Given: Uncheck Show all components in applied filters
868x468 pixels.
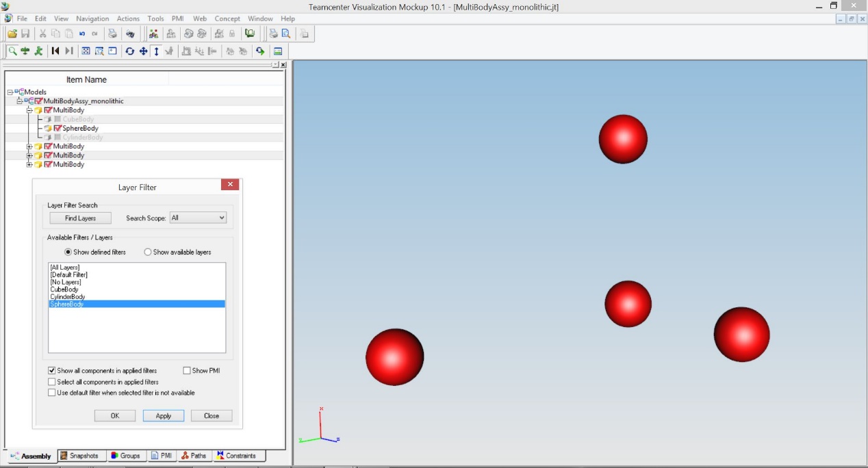Looking at the screenshot, I should (51, 371).
